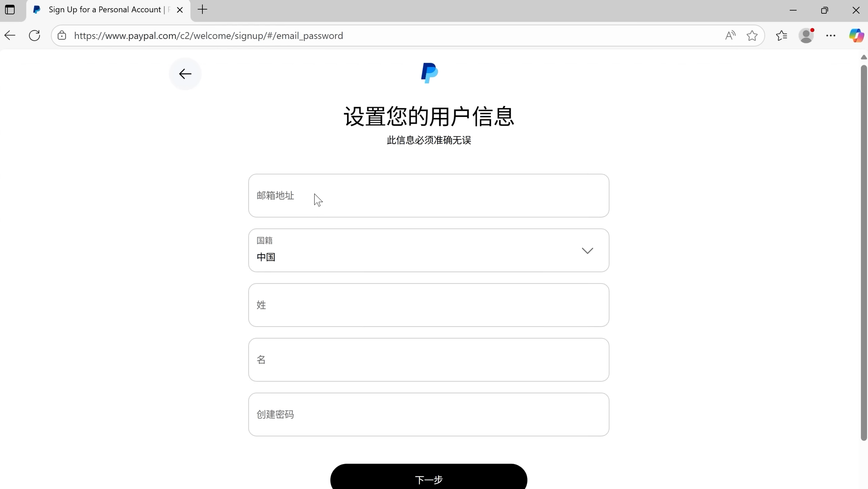This screenshot has height=489, width=868.
Task: Open the Favorites list icon
Action: [781, 35]
